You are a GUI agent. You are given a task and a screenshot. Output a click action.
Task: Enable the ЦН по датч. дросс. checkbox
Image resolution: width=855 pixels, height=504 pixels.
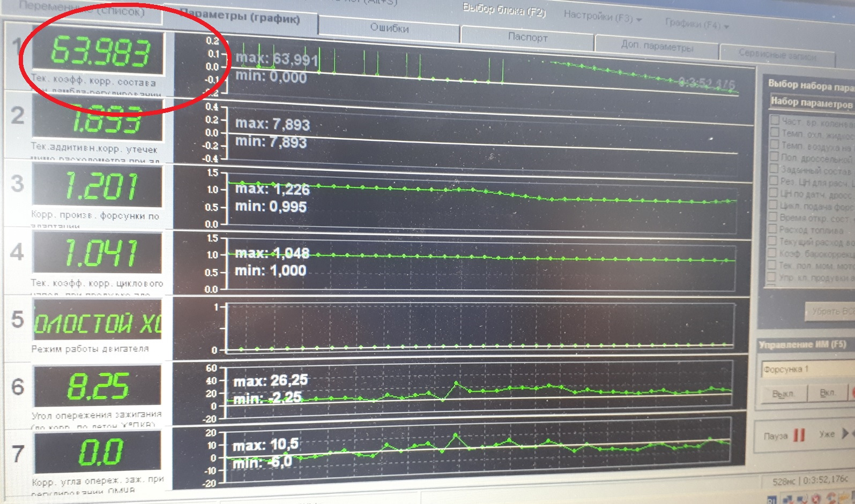(x=773, y=193)
